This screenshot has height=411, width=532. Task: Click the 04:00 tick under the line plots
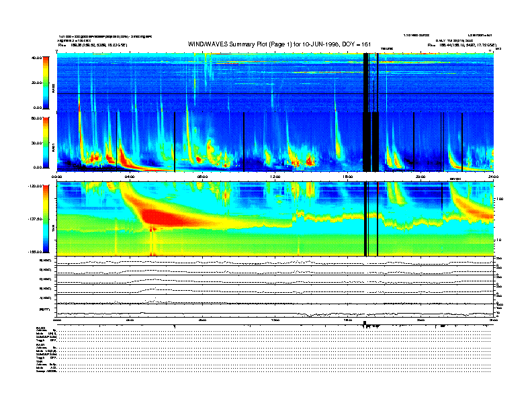pos(130,320)
